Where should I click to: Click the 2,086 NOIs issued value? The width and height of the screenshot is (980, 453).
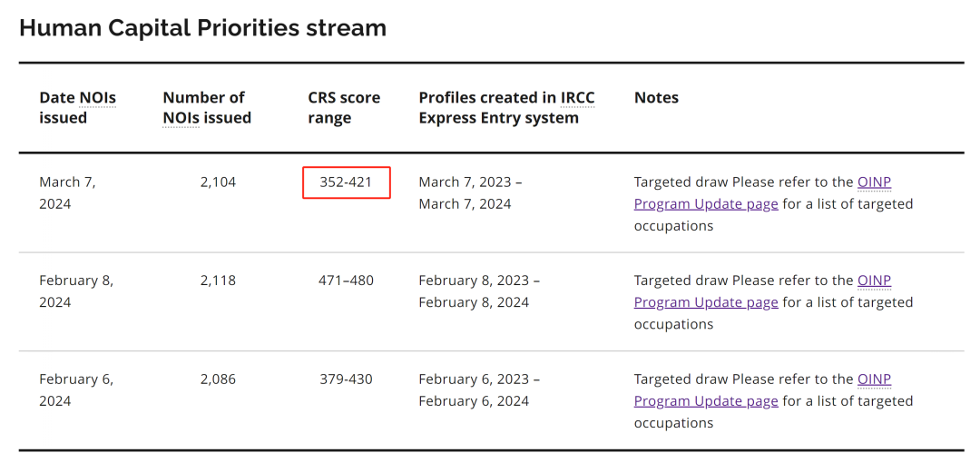[x=218, y=379]
